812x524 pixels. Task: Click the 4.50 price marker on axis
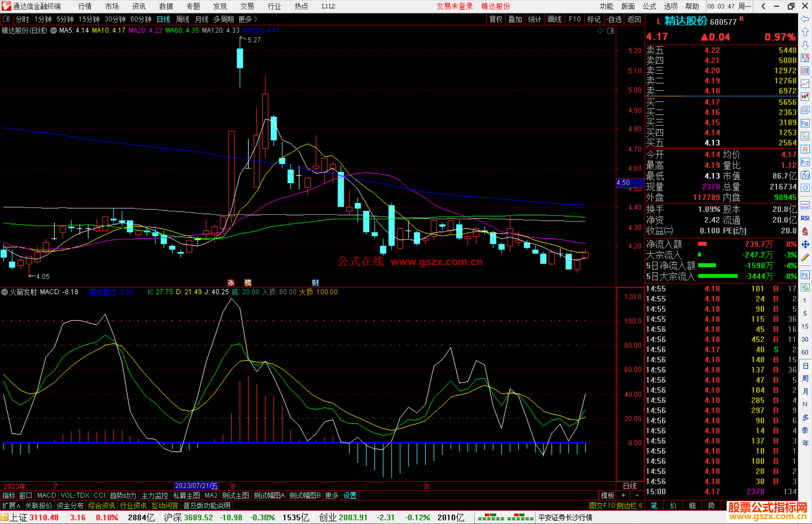[x=623, y=183]
